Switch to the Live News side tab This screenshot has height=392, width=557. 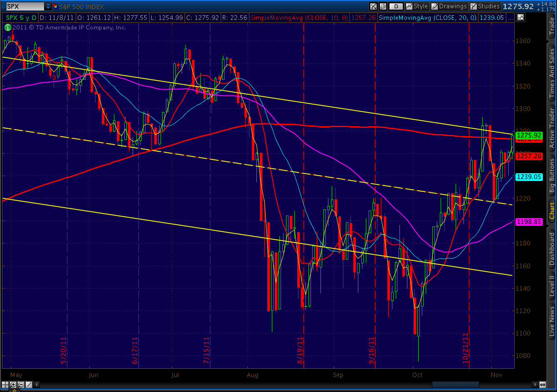(552, 321)
